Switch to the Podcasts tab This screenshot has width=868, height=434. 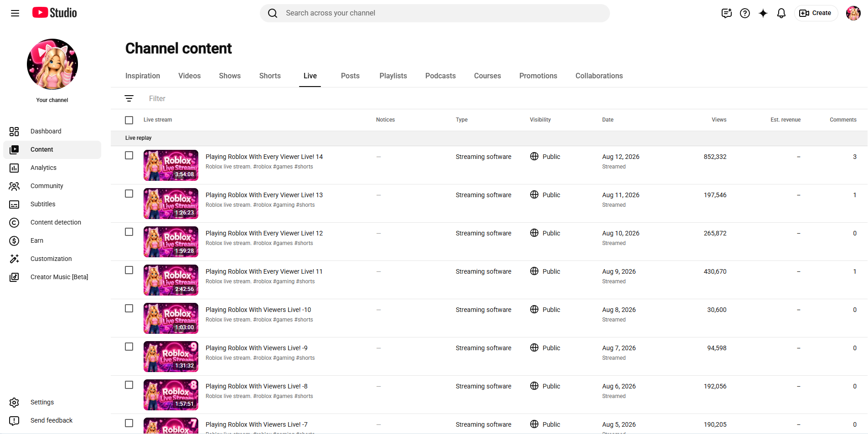[x=440, y=76]
